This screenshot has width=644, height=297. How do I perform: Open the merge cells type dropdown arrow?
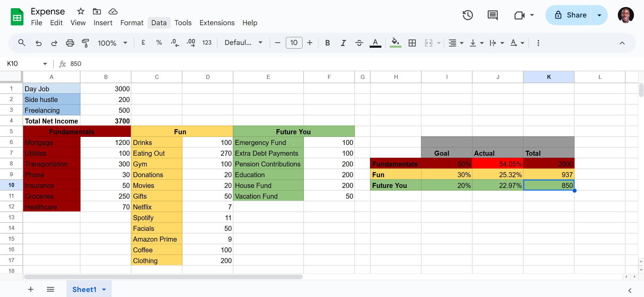pos(439,43)
